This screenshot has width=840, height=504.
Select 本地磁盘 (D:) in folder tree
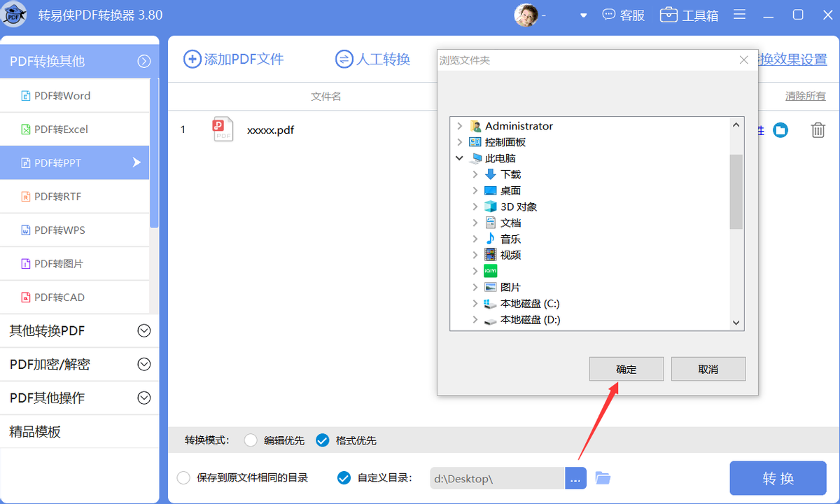pos(530,320)
